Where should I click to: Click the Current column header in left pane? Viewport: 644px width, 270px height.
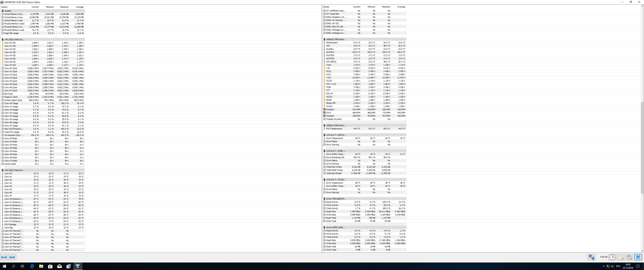[35, 7]
